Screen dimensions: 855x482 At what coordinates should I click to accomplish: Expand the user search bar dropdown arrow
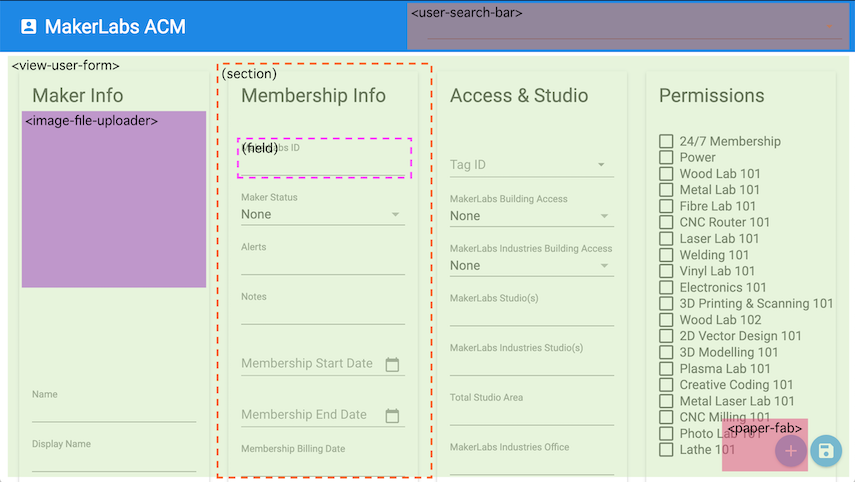click(829, 26)
